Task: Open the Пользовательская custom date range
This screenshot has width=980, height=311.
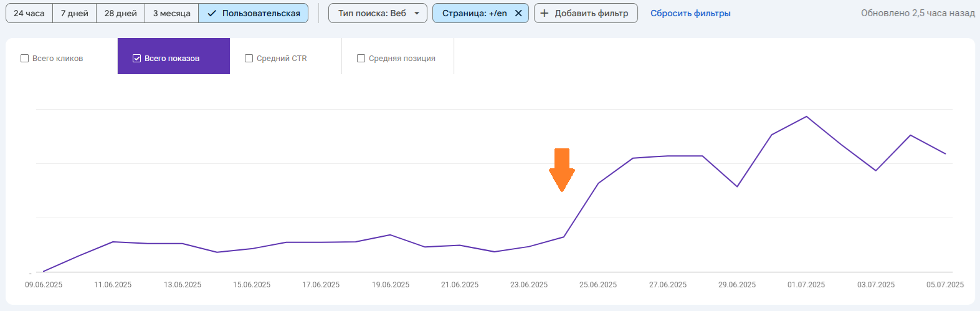Action: click(x=254, y=13)
